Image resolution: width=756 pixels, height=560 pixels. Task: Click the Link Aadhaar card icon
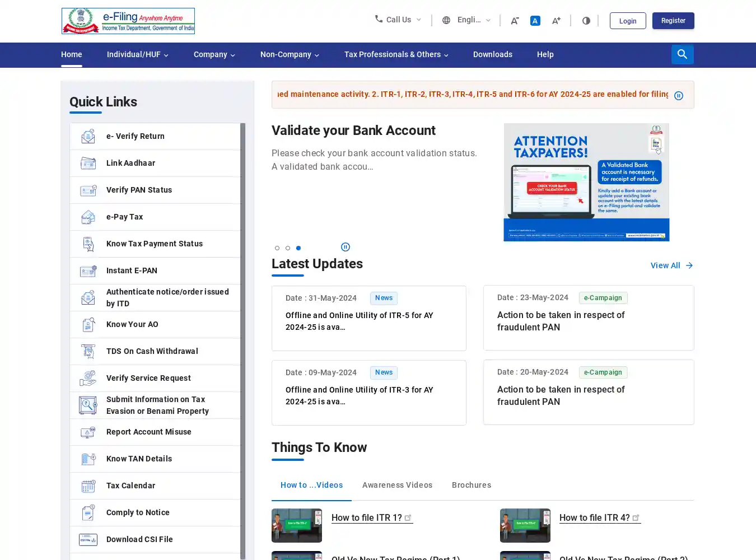tap(88, 163)
